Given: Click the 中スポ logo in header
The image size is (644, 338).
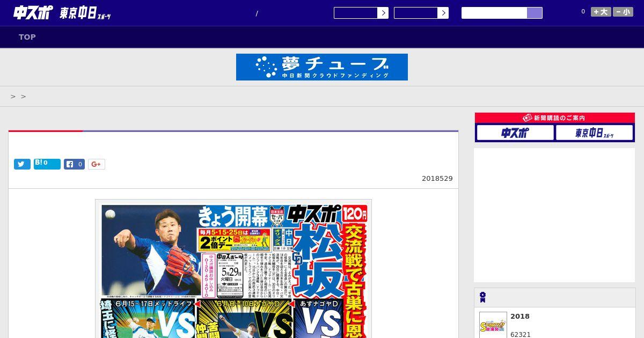Looking at the screenshot, I should pos(33,12).
